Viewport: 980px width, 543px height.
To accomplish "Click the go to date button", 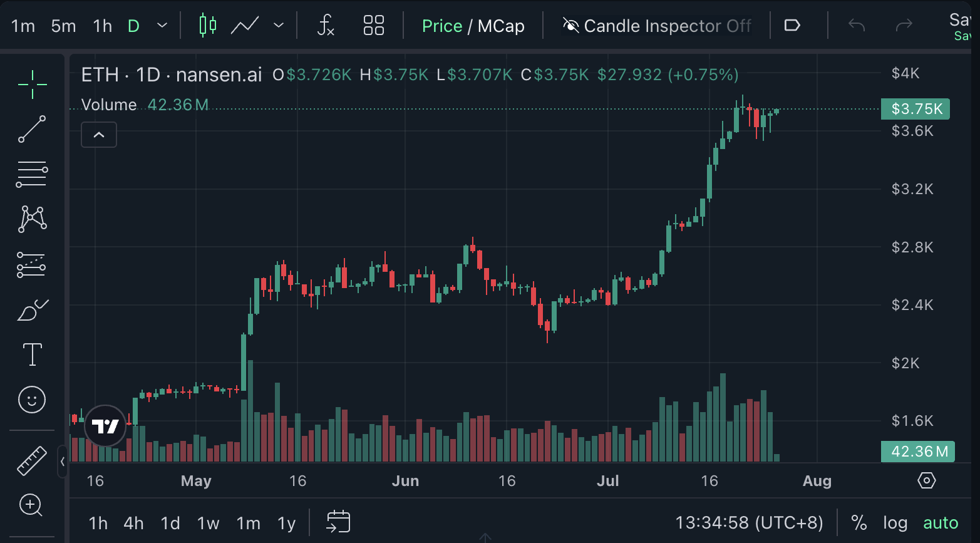I will (338, 522).
